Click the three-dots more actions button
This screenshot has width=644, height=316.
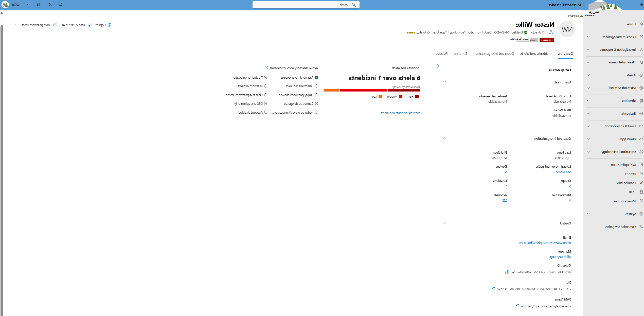tap(15, 25)
